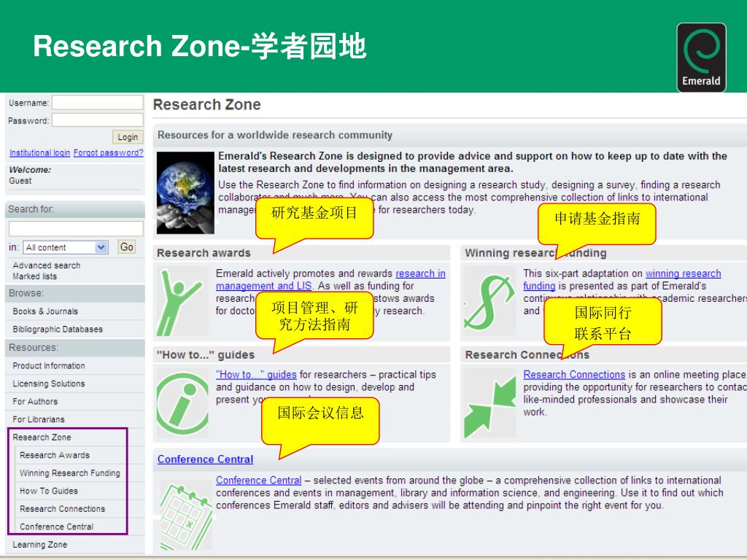Viewport: 747px width, 560px height.
Task: Click the "How to..." guides heading
Action: (205, 355)
